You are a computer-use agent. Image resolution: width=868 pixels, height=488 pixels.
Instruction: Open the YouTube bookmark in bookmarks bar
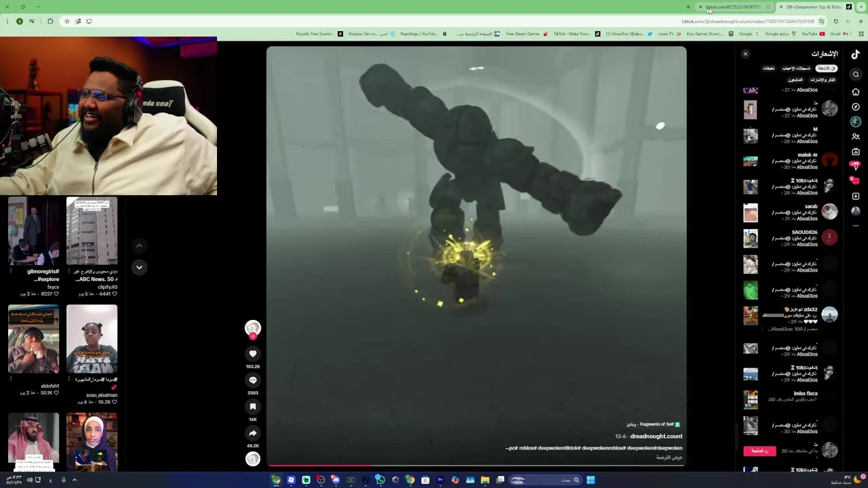(x=812, y=34)
